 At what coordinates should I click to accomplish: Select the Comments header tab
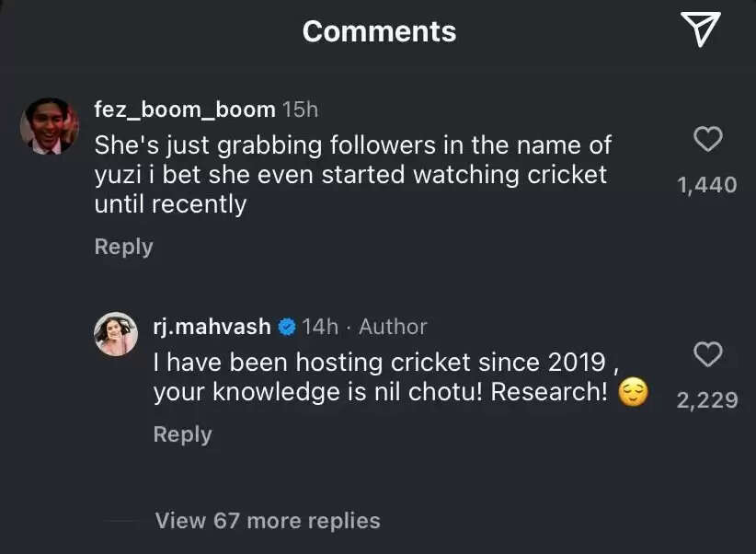[378, 30]
